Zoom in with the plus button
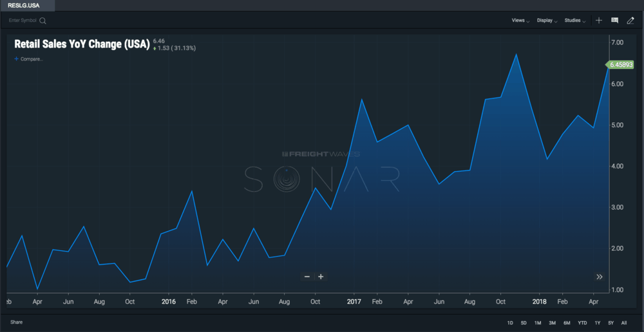 tap(321, 277)
